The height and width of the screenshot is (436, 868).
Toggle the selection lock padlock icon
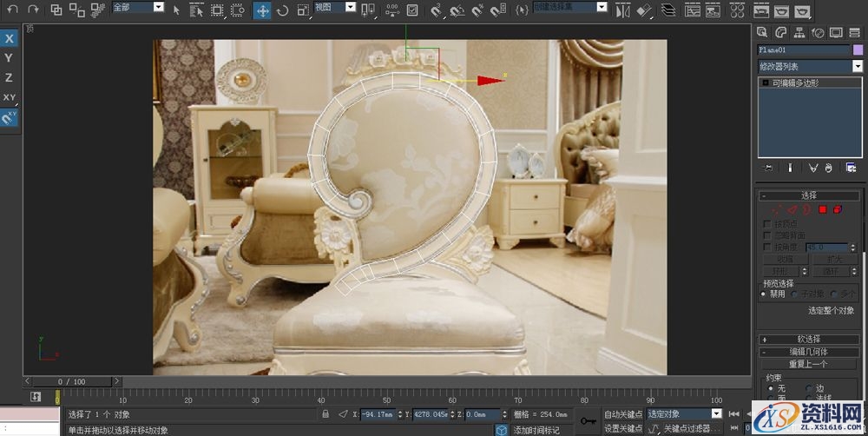click(x=325, y=413)
